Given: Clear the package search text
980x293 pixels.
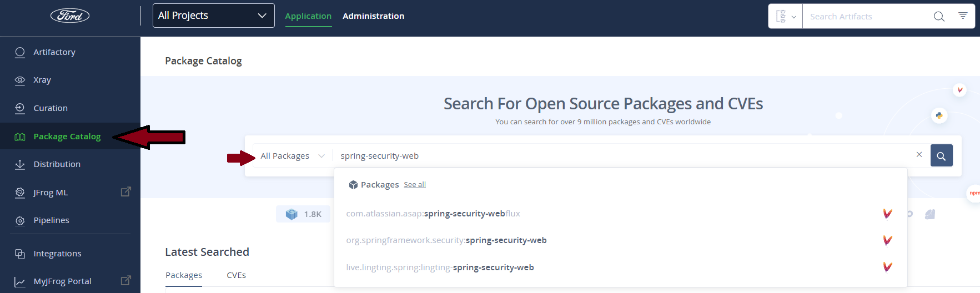Looking at the screenshot, I should (919, 154).
